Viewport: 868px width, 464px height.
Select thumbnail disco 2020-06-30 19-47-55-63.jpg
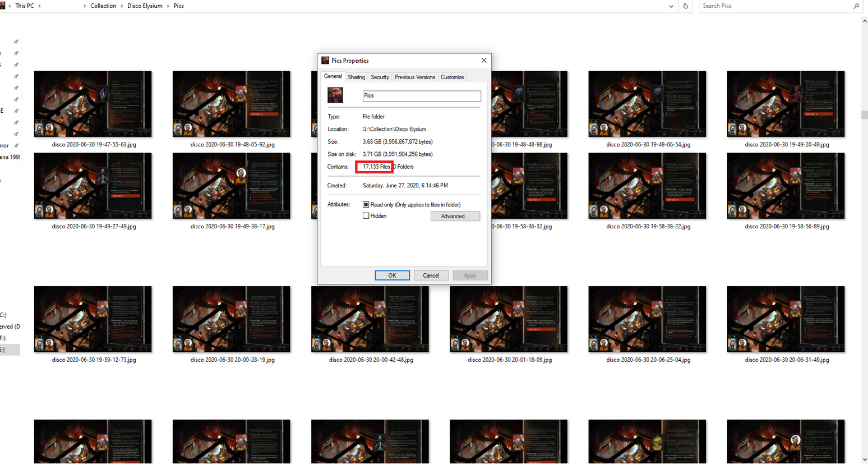[93, 104]
